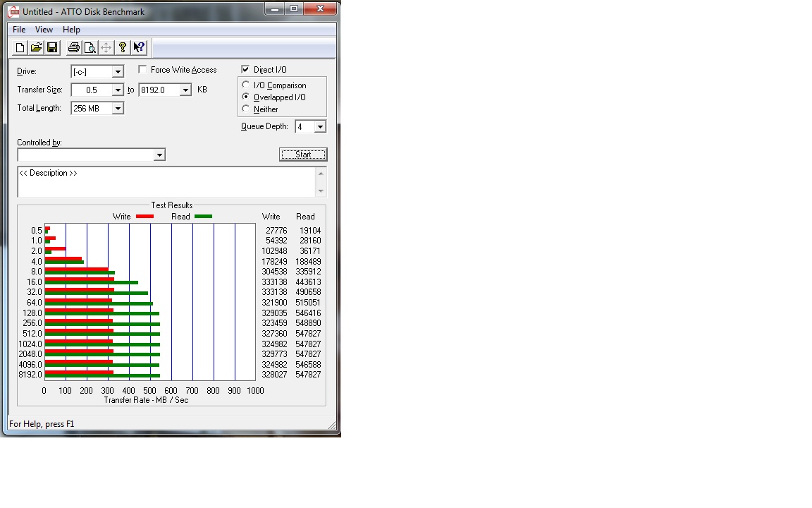Click the Start benchmark button
This screenshot has height=508, width=812.
[x=303, y=155]
